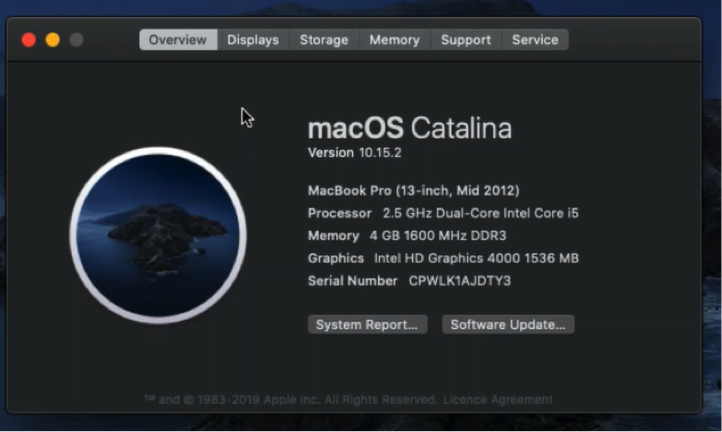The width and height of the screenshot is (722, 432).
Task: Click the Intel HD Graphics 4000 line
Action: [x=443, y=258]
